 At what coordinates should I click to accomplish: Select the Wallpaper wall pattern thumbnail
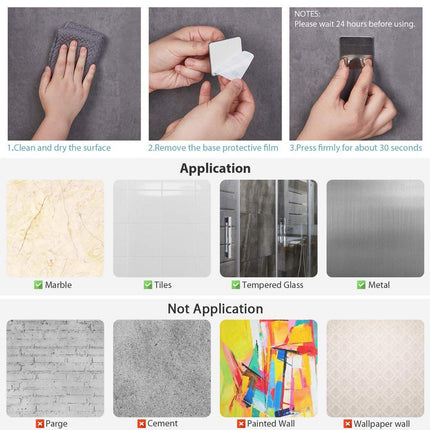tap(375, 368)
